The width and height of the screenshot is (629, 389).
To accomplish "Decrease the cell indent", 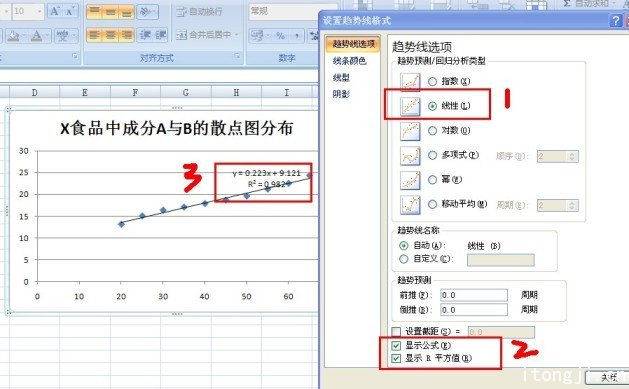I will coord(144,35).
